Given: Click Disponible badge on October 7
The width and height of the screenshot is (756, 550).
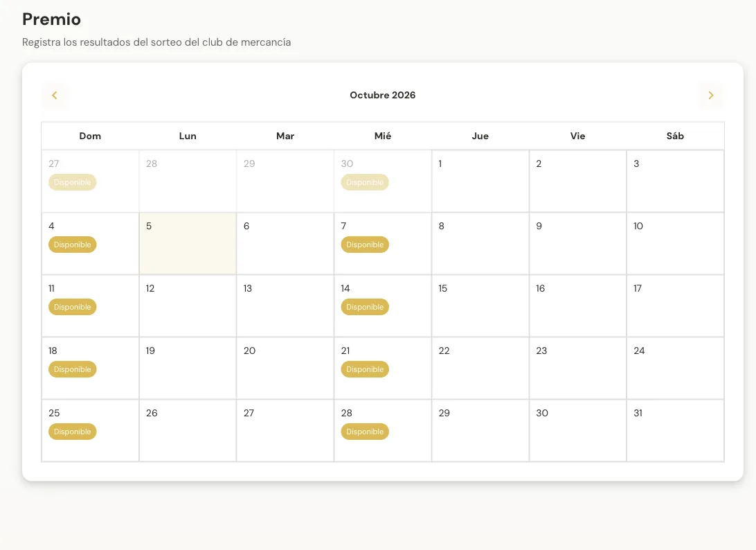Looking at the screenshot, I should [x=364, y=245].
